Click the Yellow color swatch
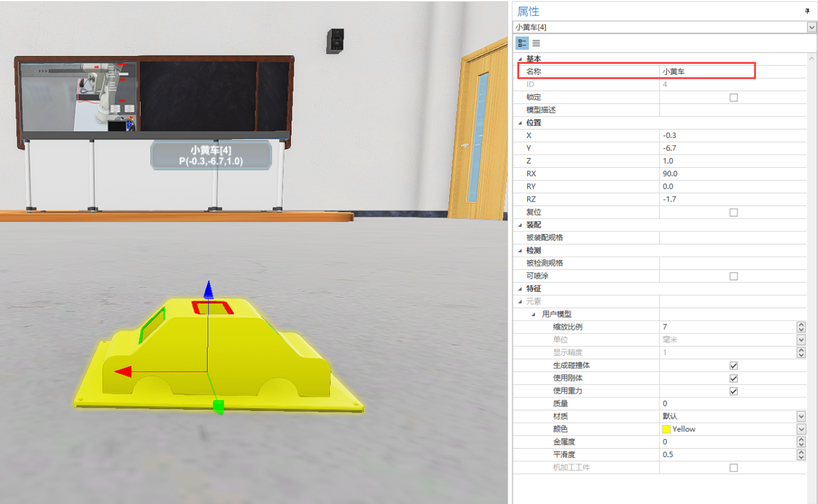 coord(666,429)
